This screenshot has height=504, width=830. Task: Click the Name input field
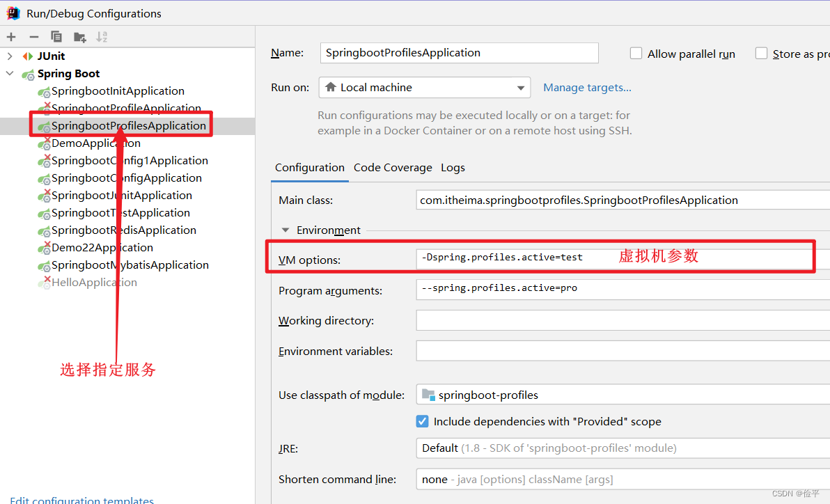tap(460, 53)
